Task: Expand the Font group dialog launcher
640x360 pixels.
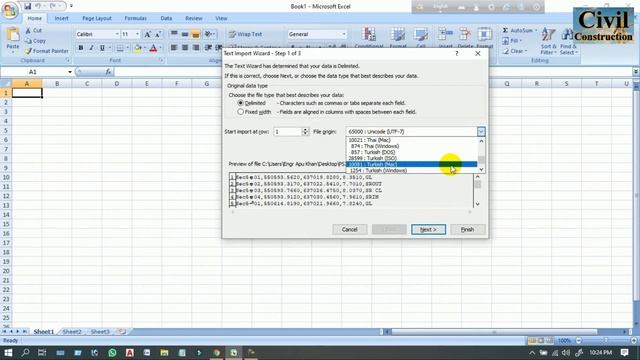Action: [161, 60]
